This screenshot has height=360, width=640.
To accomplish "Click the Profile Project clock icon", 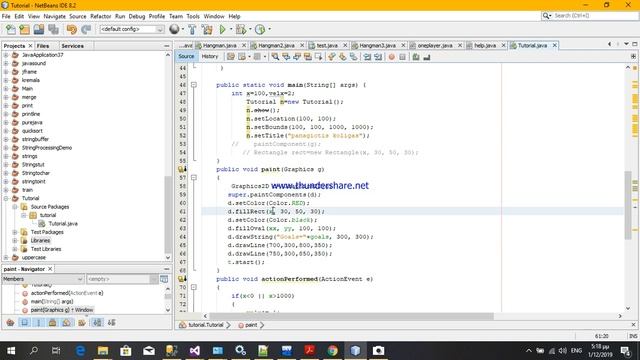I will click(260, 29).
